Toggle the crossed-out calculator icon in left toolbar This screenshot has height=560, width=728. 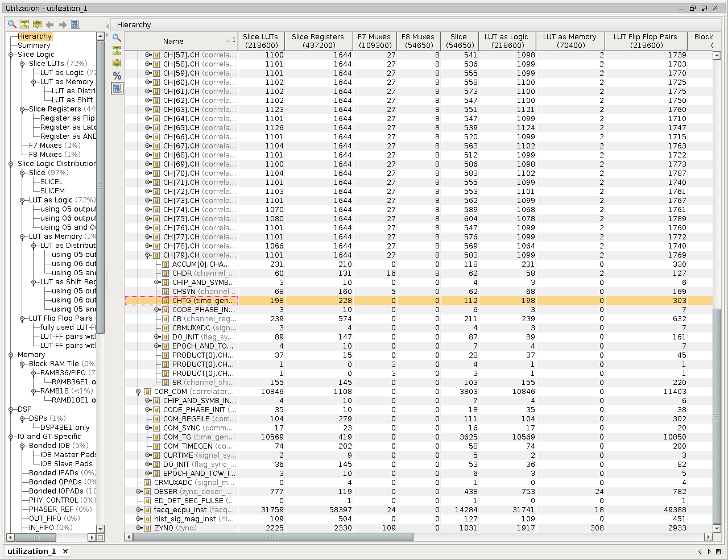(x=75, y=24)
